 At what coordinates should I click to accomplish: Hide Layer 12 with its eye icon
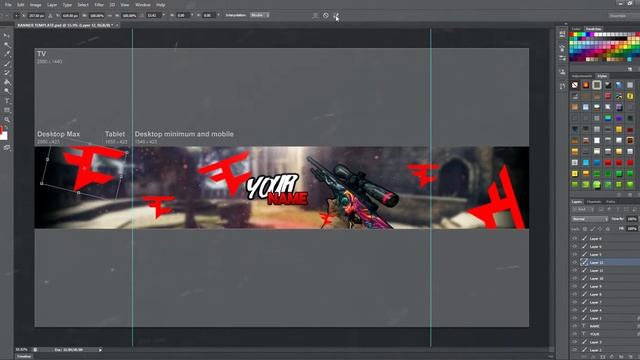point(575,262)
